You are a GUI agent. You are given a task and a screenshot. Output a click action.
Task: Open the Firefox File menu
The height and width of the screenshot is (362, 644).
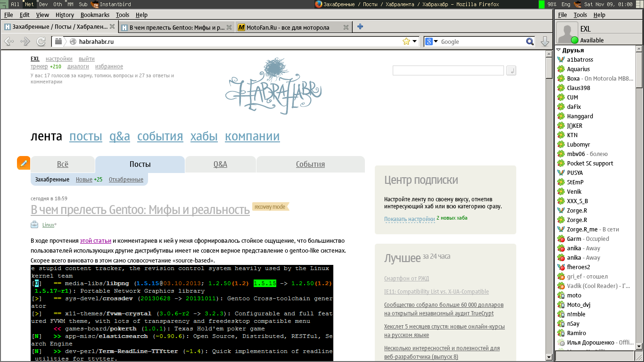click(x=8, y=15)
